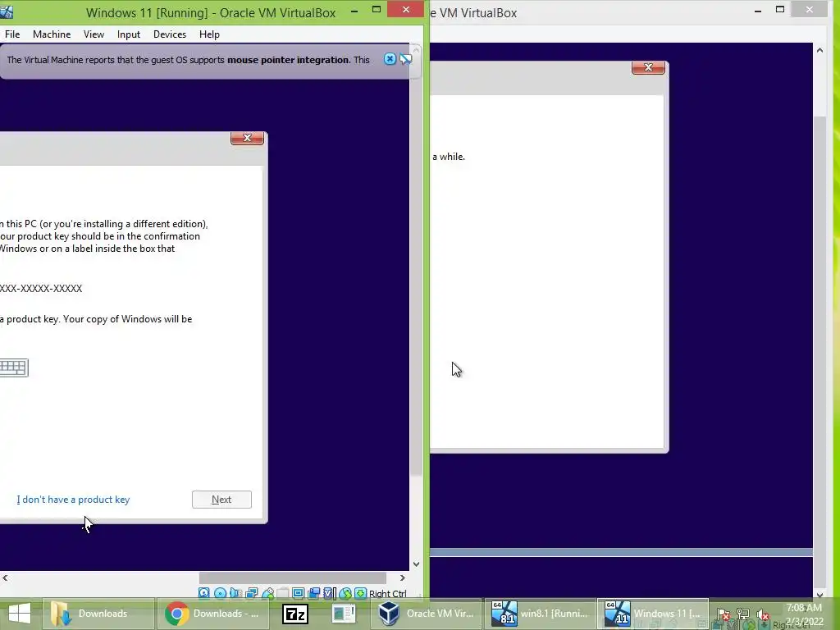Open the Action Center flag tray icon

tap(724, 614)
